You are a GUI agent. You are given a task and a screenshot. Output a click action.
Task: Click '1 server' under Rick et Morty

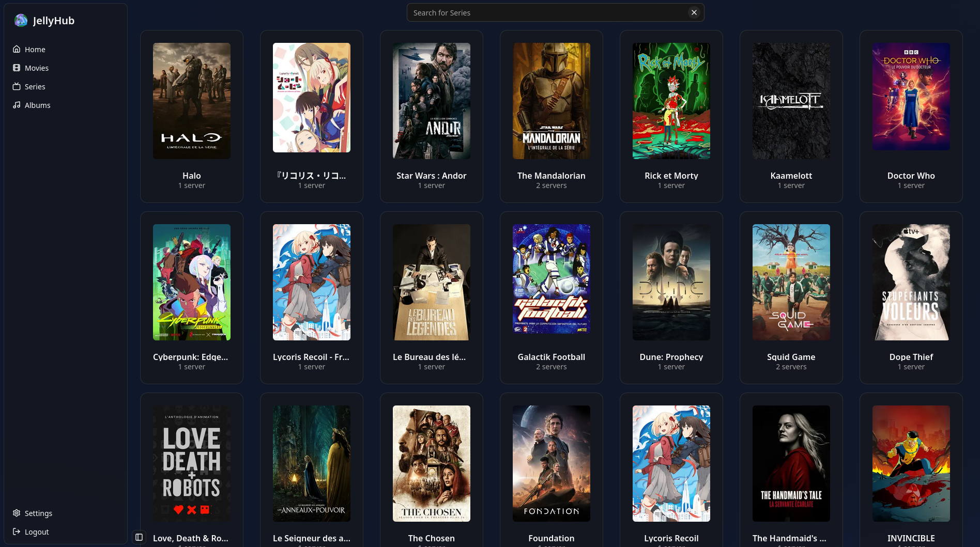(x=671, y=185)
